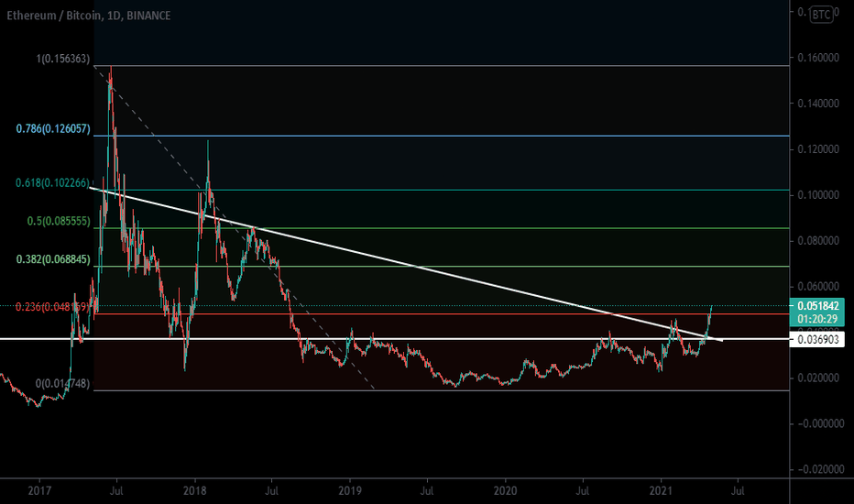Select the 0.618(0.102266) Fibonacci label
This screenshot has height=504, width=854.
point(52,183)
